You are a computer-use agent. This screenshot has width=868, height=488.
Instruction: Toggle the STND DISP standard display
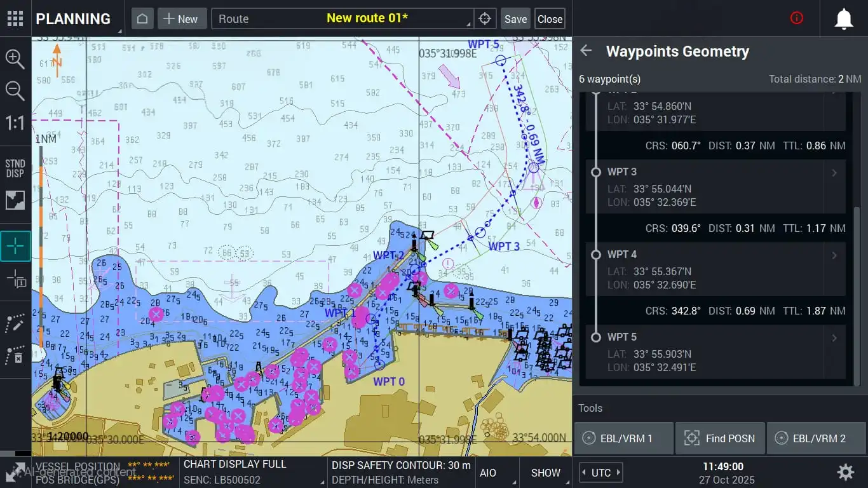(x=15, y=168)
